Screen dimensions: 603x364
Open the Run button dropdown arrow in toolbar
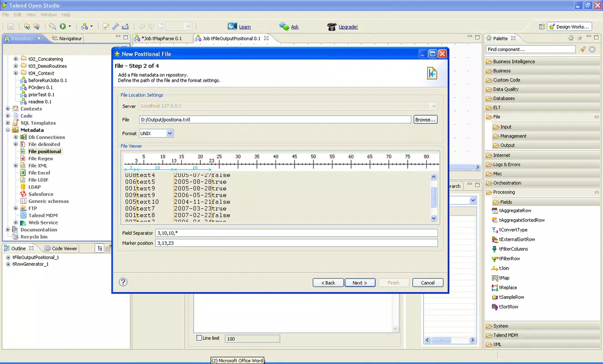click(70, 26)
